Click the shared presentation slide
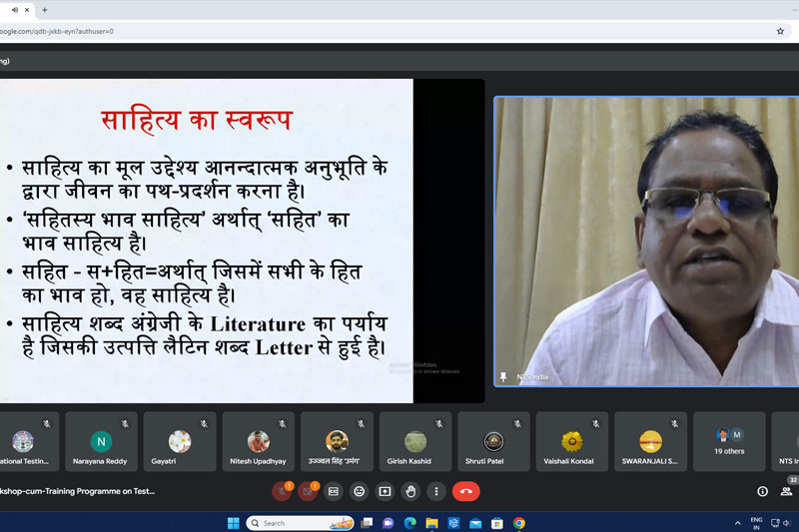The height and width of the screenshot is (532, 799). [x=206, y=241]
